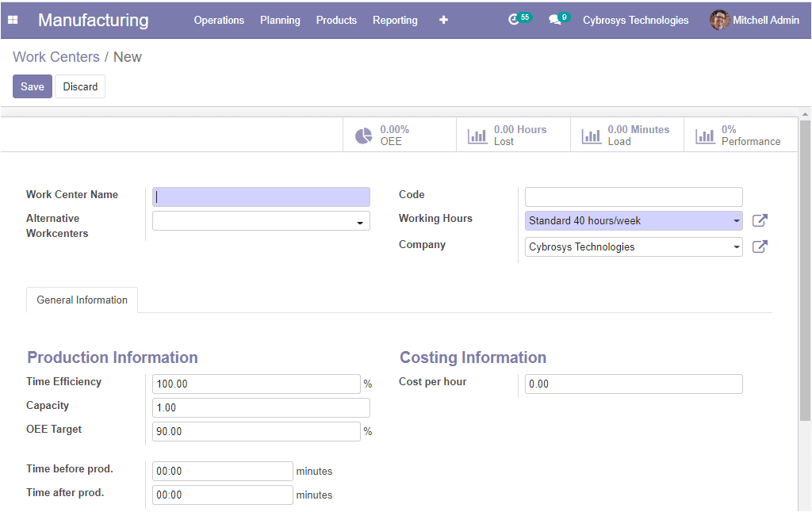Open activities clock icon with 55 badge
This screenshot has height=512, width=812.
514,20
